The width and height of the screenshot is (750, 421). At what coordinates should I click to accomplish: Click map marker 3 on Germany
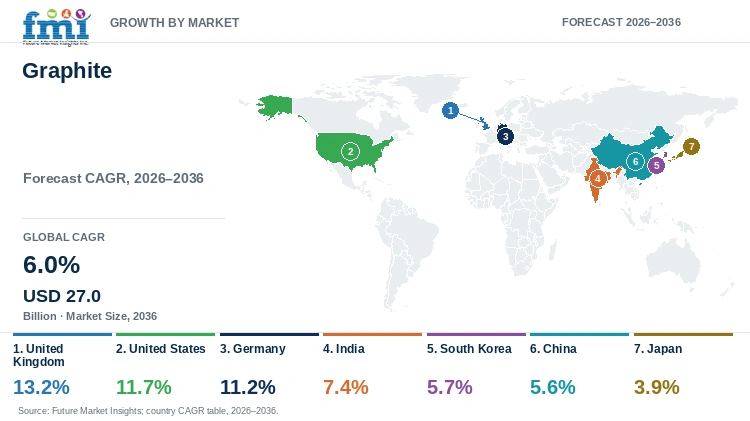[505, 136]
